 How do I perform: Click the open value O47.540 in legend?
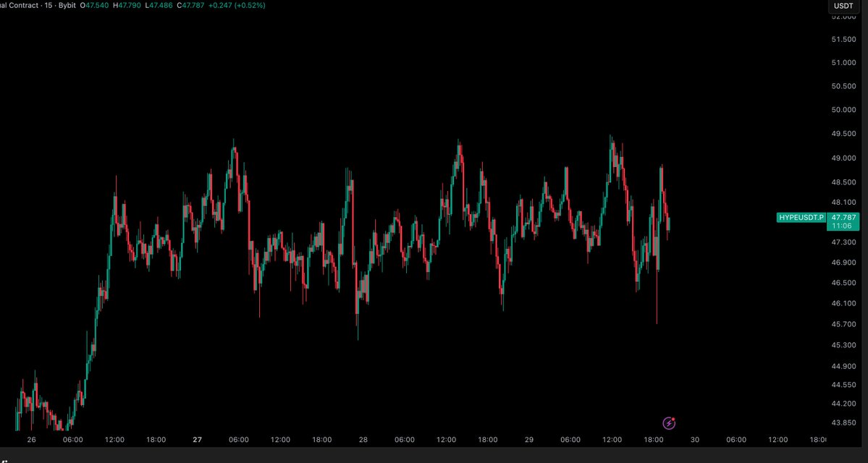96,5
